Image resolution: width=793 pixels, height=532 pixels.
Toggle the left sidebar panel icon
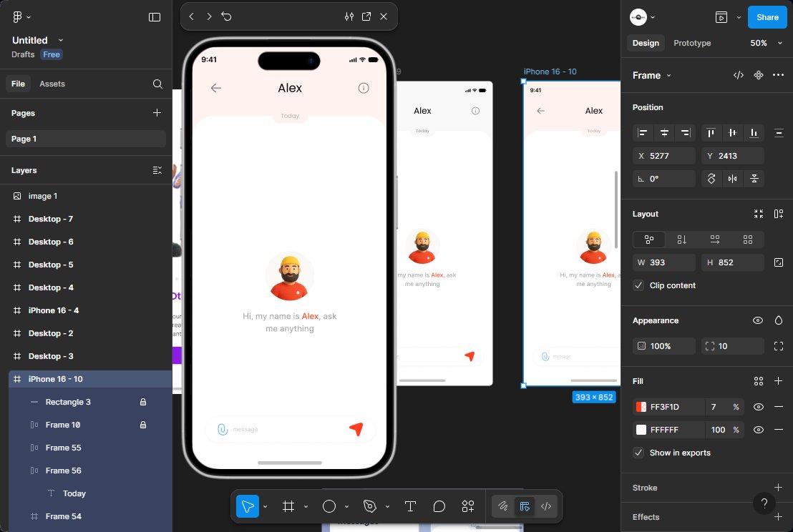pos(155,17)
